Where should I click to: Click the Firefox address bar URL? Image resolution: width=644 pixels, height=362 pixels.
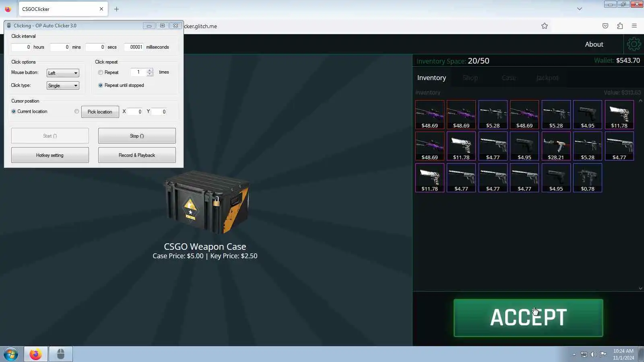tap(200, 26)
